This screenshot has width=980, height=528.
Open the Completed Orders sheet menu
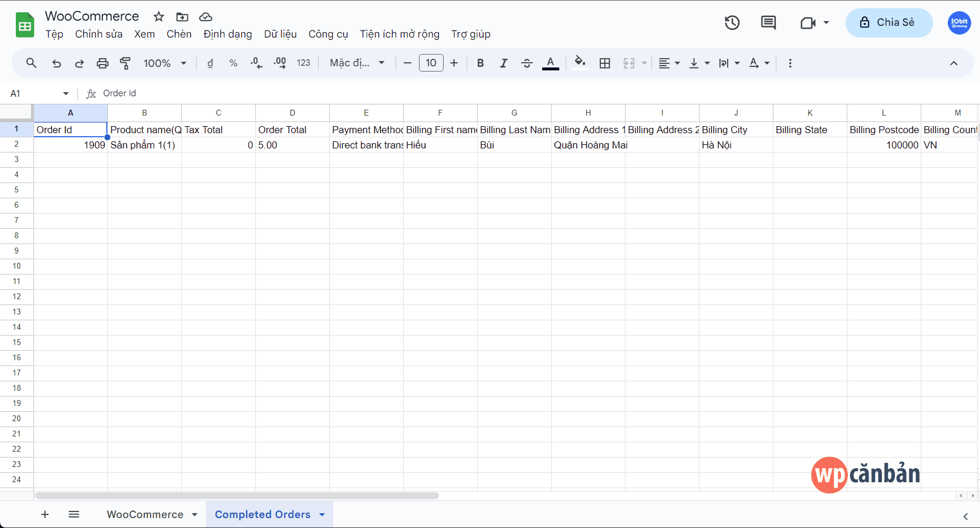tap(322, 515)
